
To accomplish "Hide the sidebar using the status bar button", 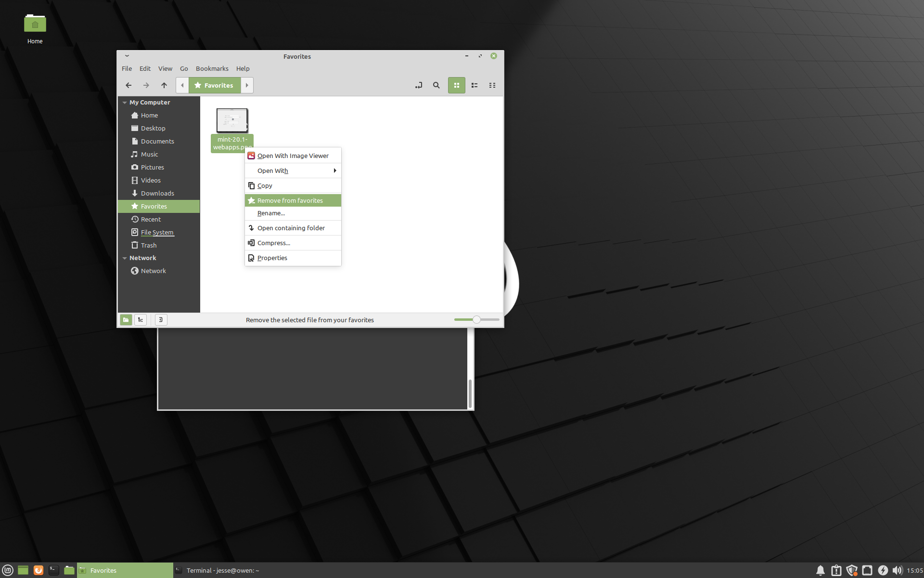I will click(161, 320).
